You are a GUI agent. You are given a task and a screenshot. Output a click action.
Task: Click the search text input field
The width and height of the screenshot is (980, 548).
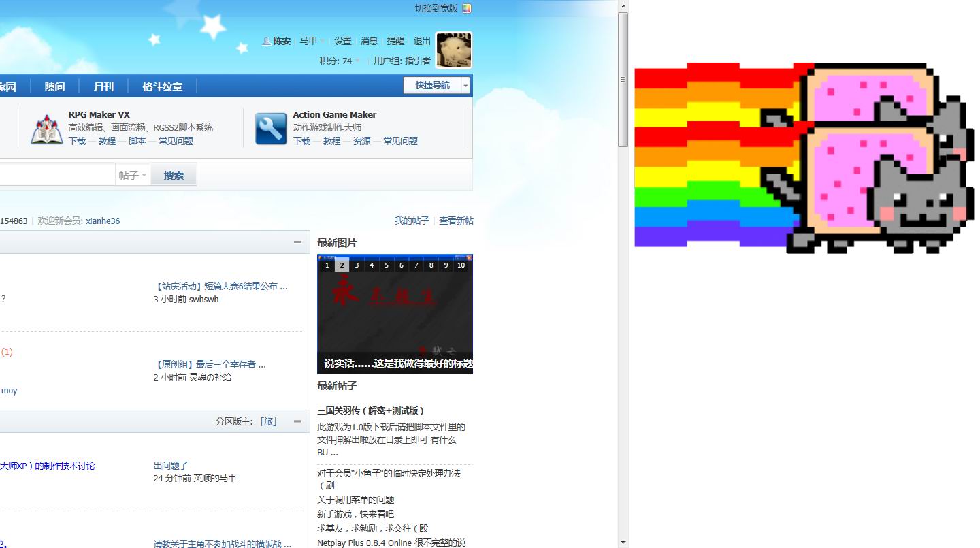(57, 175)
